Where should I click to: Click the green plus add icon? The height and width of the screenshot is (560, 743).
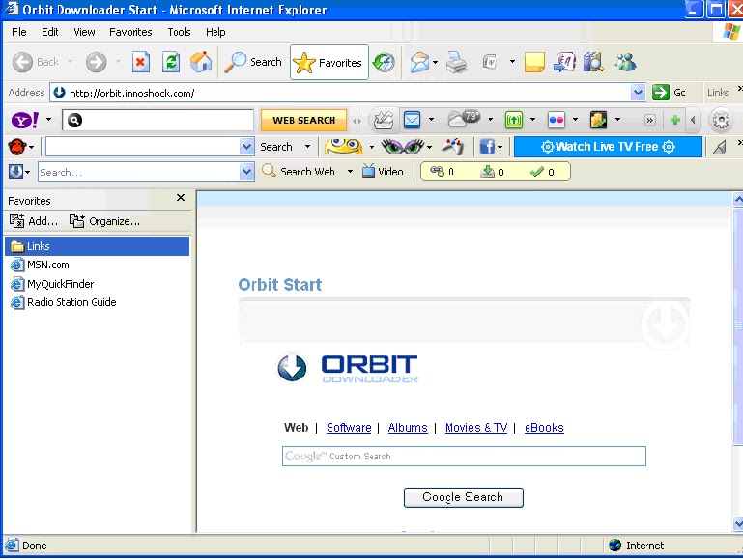point(675,121)
